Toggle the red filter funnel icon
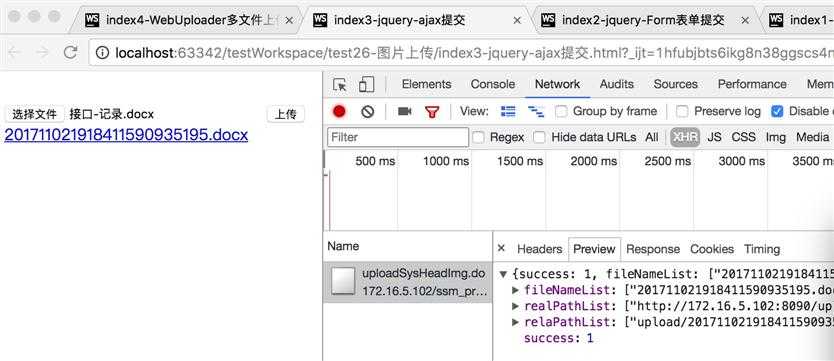Image resolution: width=834 pixels, height=361 pixels. click(432, 112)
